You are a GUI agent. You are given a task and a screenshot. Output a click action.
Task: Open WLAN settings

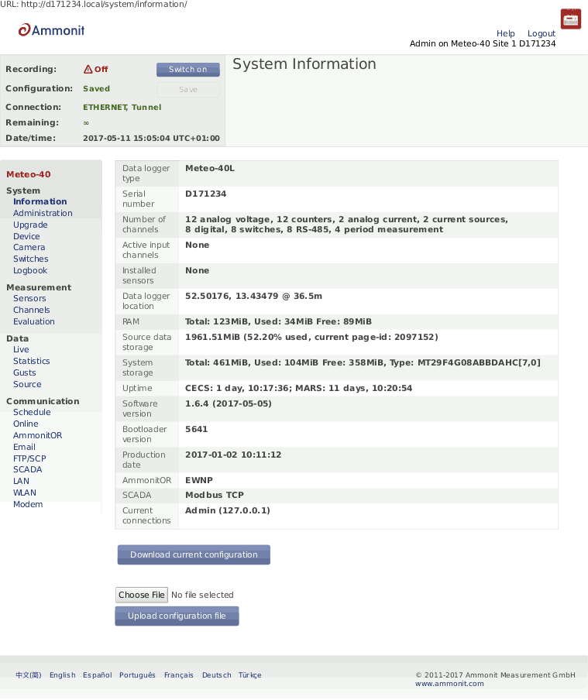[x=25, y=492]
